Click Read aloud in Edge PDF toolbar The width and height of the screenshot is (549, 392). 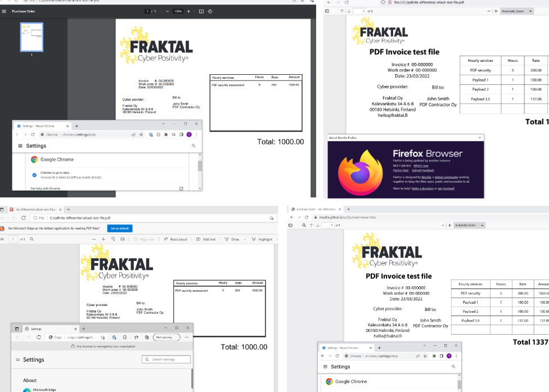click(175, 240)
